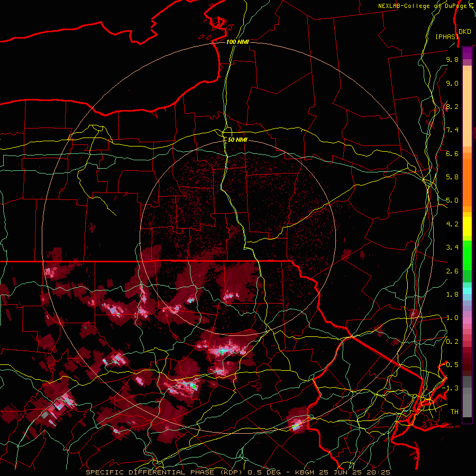This screenshot has height=476, width=476.
Task: Pick the purple top segment of the color bar
Action: pyautogui.click(x=467, y=53)
